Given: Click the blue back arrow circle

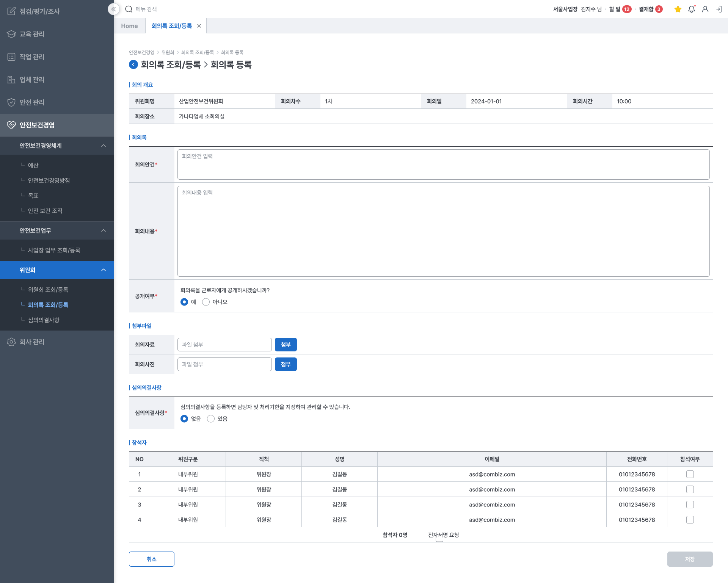Looking at the screenshot, I should click(x=133, y=64).
